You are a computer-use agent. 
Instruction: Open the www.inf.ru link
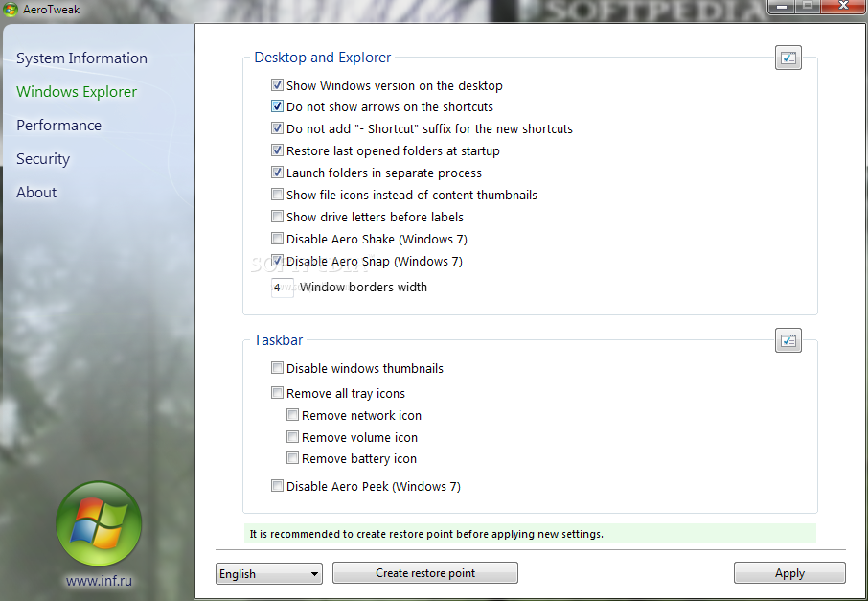click(99, 581)
